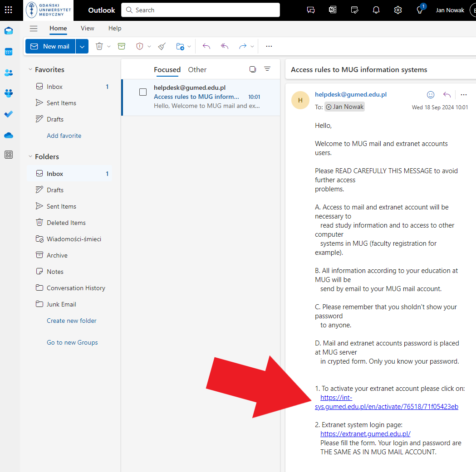Open the Tips lightbulb icon

pos(420,10)
